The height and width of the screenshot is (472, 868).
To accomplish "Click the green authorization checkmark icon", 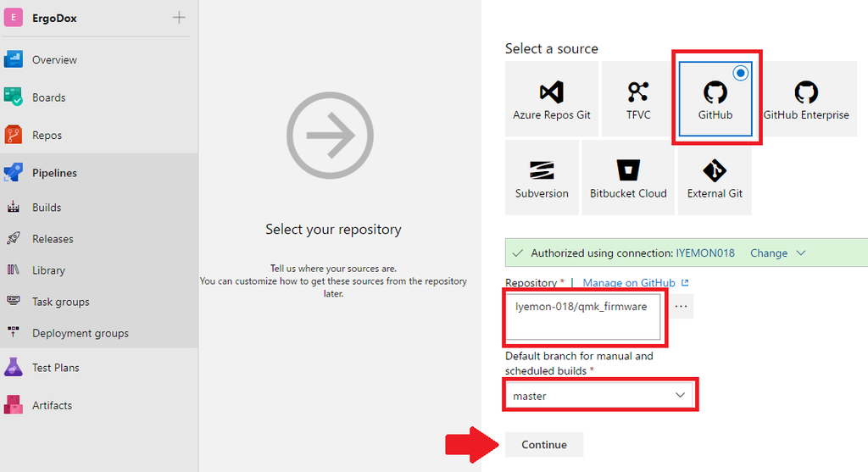I will click(x=518, y=253).
